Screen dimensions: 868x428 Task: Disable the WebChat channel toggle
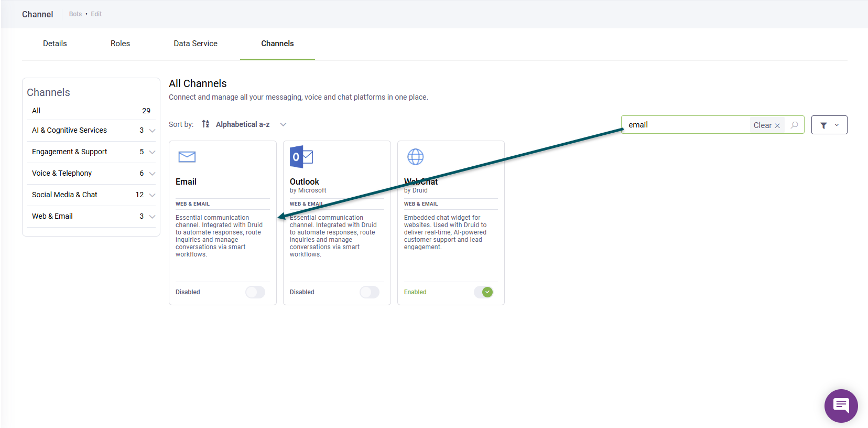[483, 292]
